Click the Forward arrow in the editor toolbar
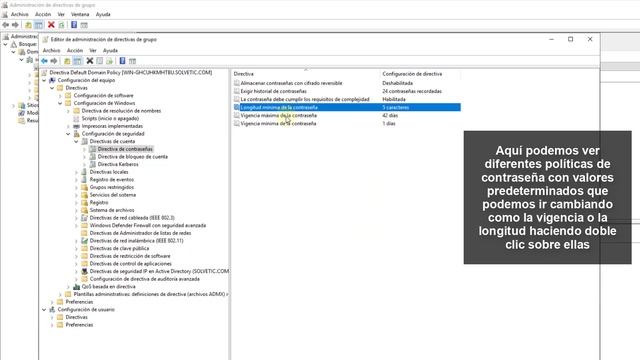This screenshot has height=360, width=640. [x=53, y=61]
